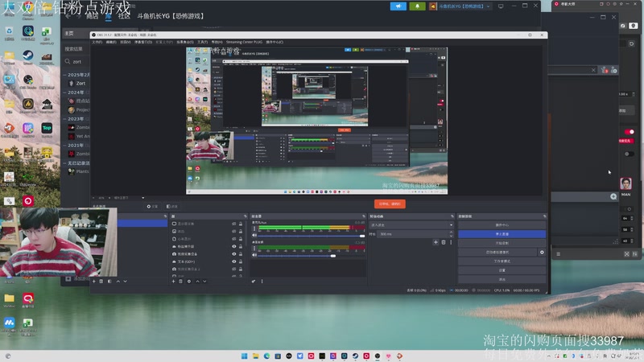
Task: Open source properties gear in sources toolbar
Action: coord(189,282)
